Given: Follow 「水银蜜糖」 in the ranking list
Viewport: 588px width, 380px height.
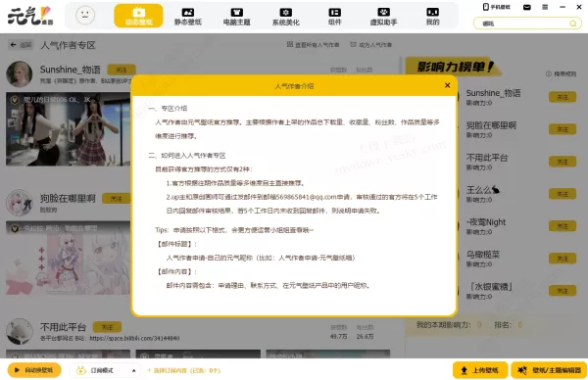Looking at the screenshot, I should 563,291.
